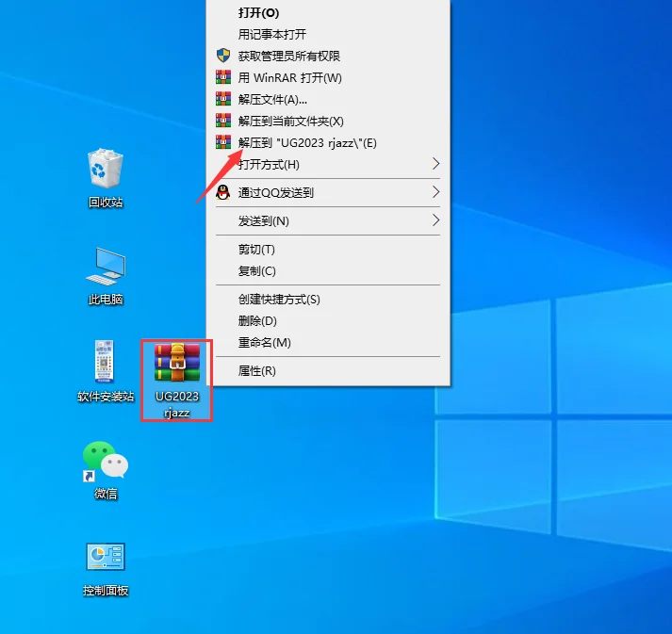Choose 获取管理员所有权限 menu entry

click(328, 56)
